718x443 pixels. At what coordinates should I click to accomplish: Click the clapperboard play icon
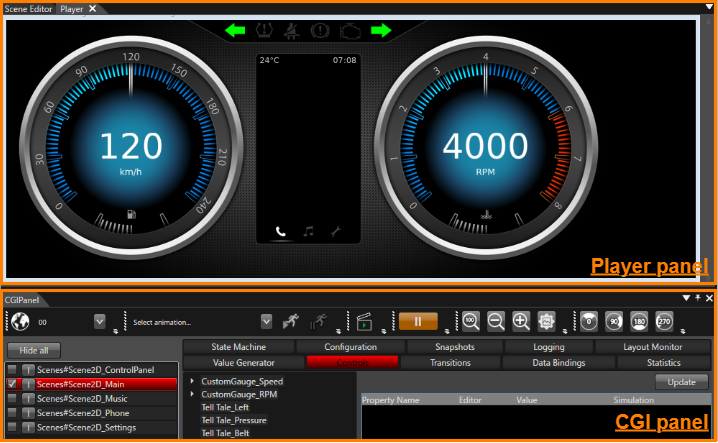(364, 321)
